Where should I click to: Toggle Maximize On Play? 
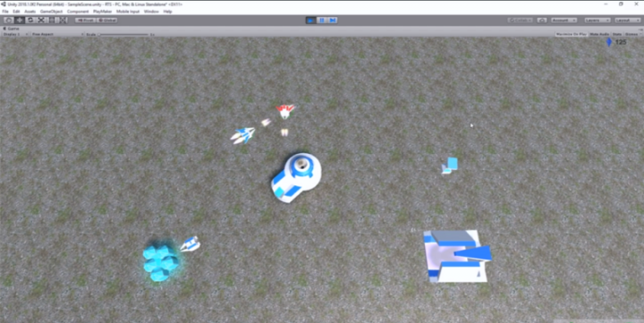(x=571, y=35)
